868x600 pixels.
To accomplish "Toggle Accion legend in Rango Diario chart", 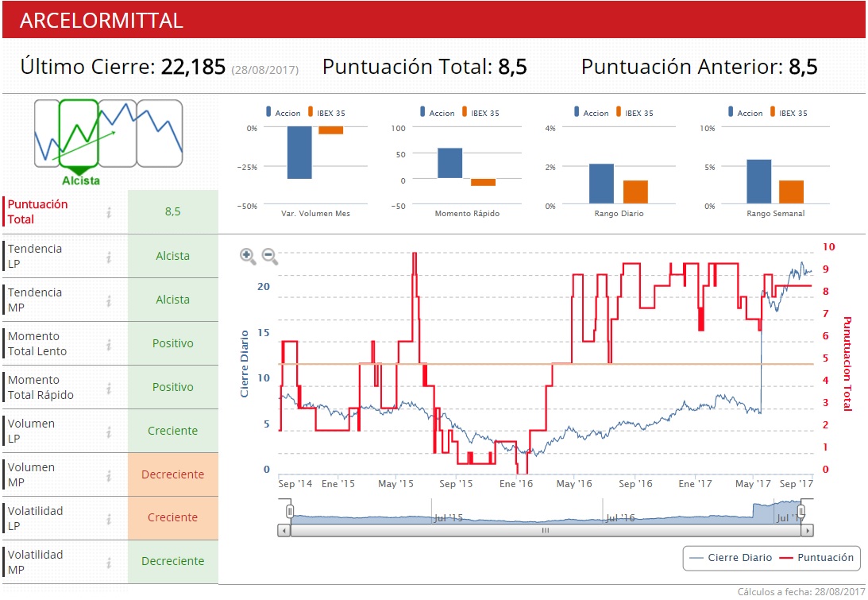I will pyautogui.click(x=591, y=113).
